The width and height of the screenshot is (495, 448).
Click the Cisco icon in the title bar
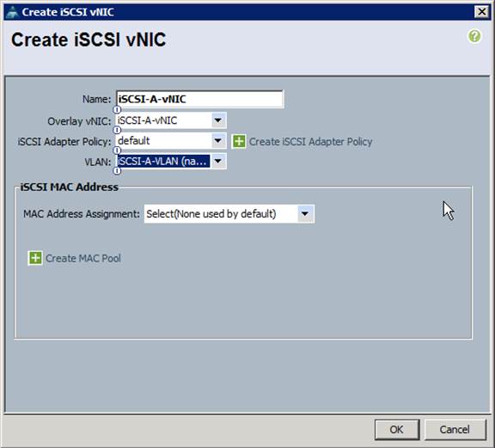point(13,12)
